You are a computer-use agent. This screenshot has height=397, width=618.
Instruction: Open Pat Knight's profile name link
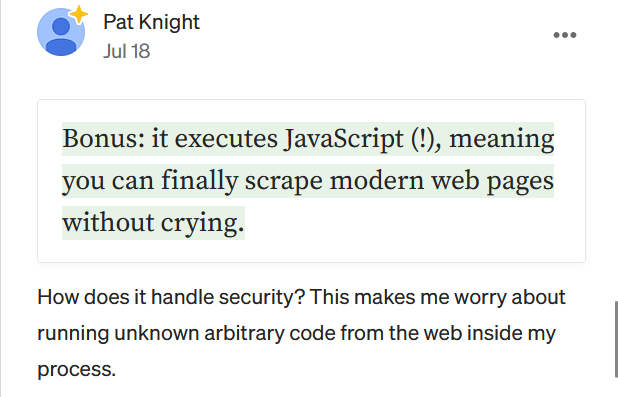pyautogui.click(x=151, y=22)
